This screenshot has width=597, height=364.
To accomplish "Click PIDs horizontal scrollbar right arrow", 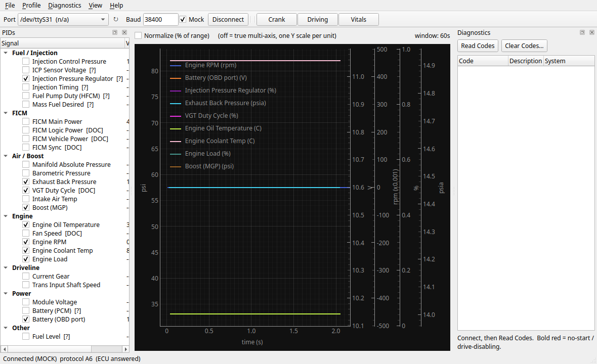I will coord(125,349).
